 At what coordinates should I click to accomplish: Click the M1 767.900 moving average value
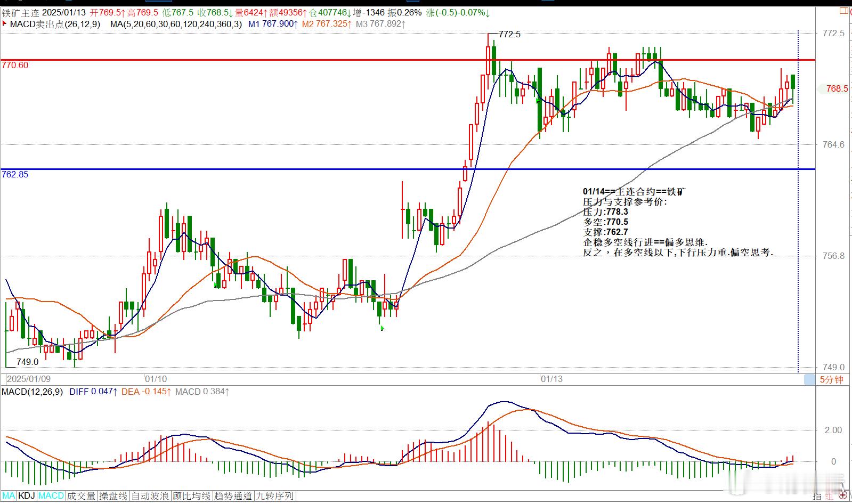click(273, 24)
